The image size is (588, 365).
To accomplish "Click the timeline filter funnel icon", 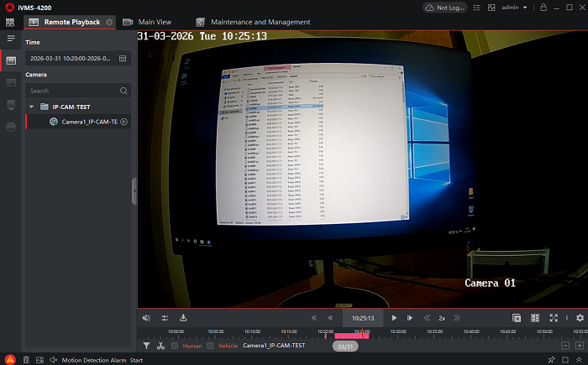I will (146, 346).
